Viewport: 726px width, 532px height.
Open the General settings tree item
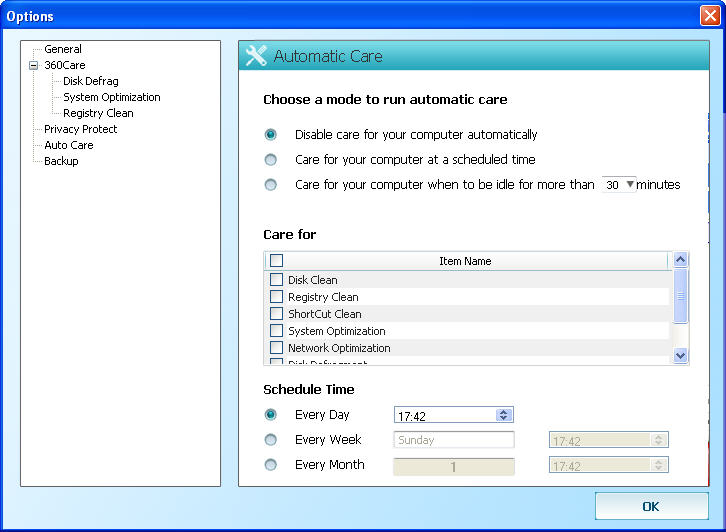pos(63,49)
